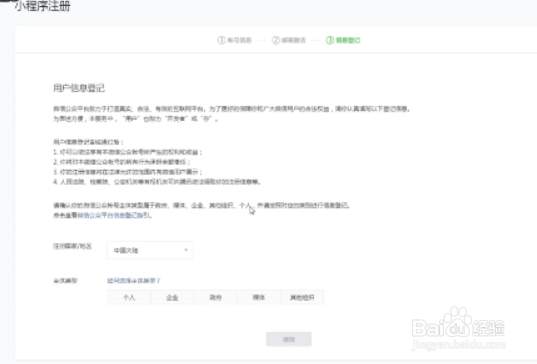Click step 1 帐号信息 in the progress bar
The image size is (537, 364).
pyautogui.click(x=235, y=40)
